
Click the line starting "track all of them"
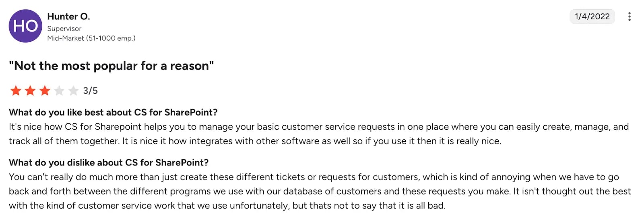pyautogui.click(x=255, y=141)
